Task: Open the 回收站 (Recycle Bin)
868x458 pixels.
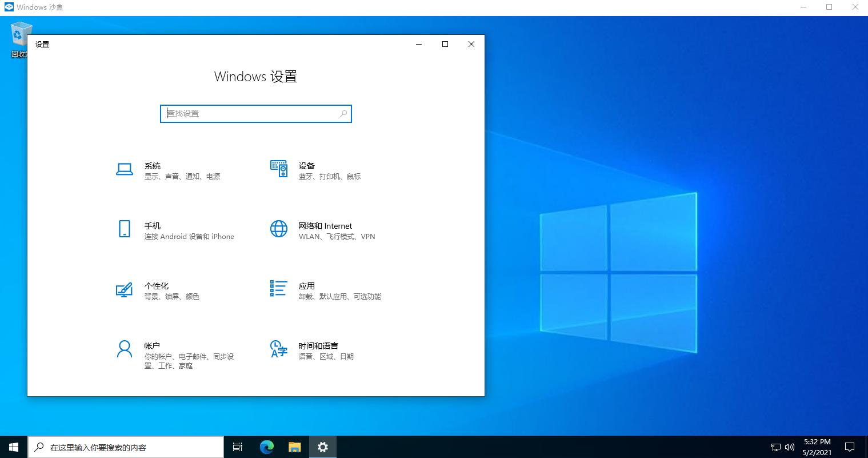Action: pyautogui.click(x=21, y=34)
